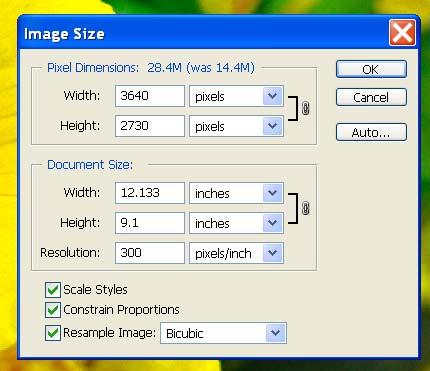
Task: Click the document size chain link icon
Action: point(305,208)
